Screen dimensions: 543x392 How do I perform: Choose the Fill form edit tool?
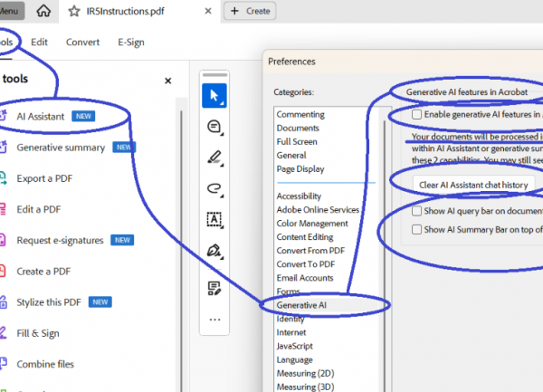coord(214,288)
